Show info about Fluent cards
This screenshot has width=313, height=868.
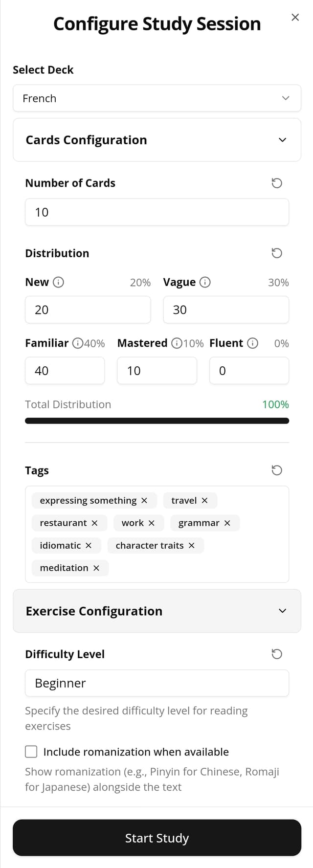click(x=252, y=343)
